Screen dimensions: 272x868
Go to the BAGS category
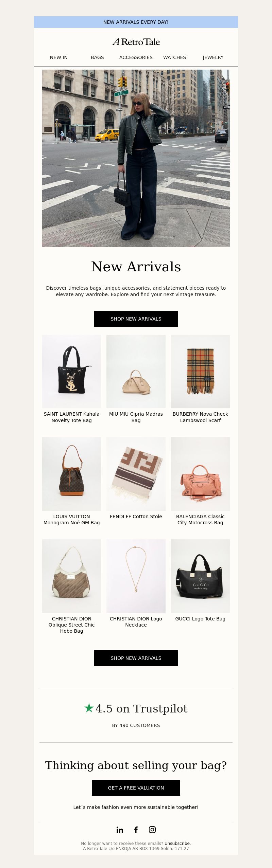pyautogui.click(x=97, y=57)
